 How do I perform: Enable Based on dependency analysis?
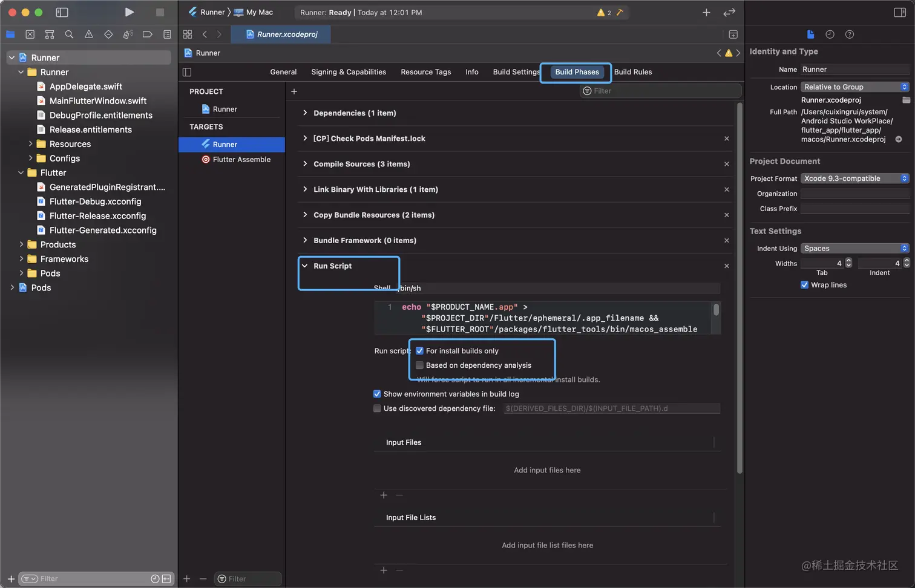(419, 365)
